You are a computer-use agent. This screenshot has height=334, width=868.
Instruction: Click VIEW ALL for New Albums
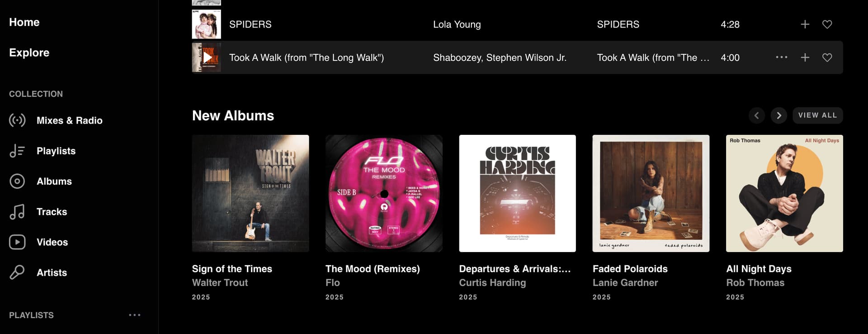click(817, 115)
